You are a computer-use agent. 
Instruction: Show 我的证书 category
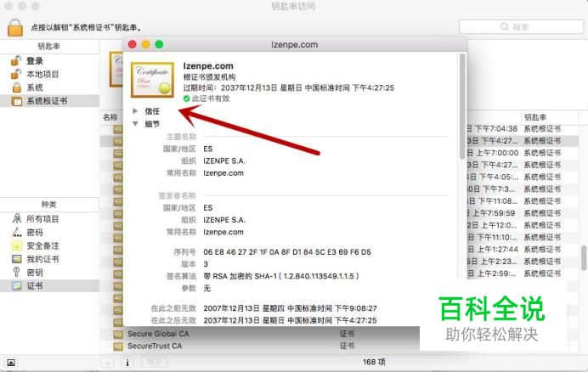point(42,259)
